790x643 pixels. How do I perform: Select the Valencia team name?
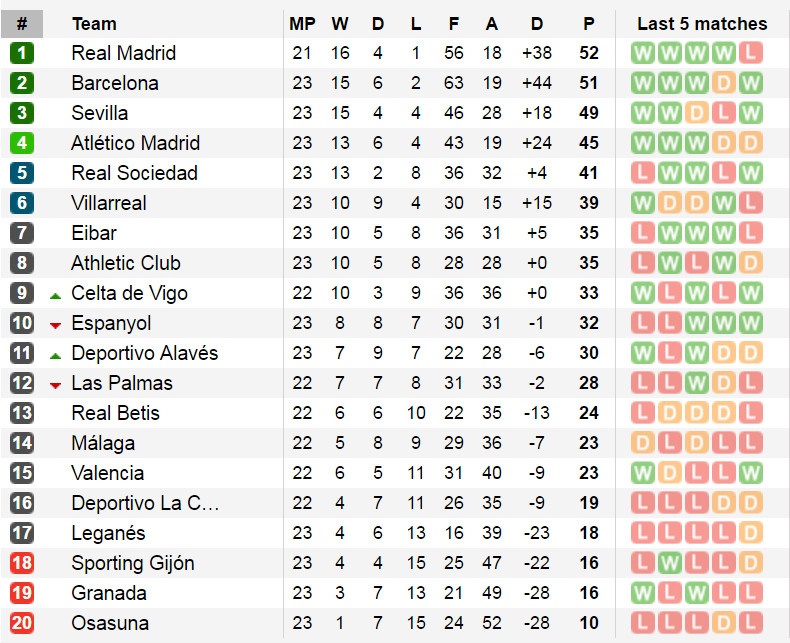click(107, 473)
